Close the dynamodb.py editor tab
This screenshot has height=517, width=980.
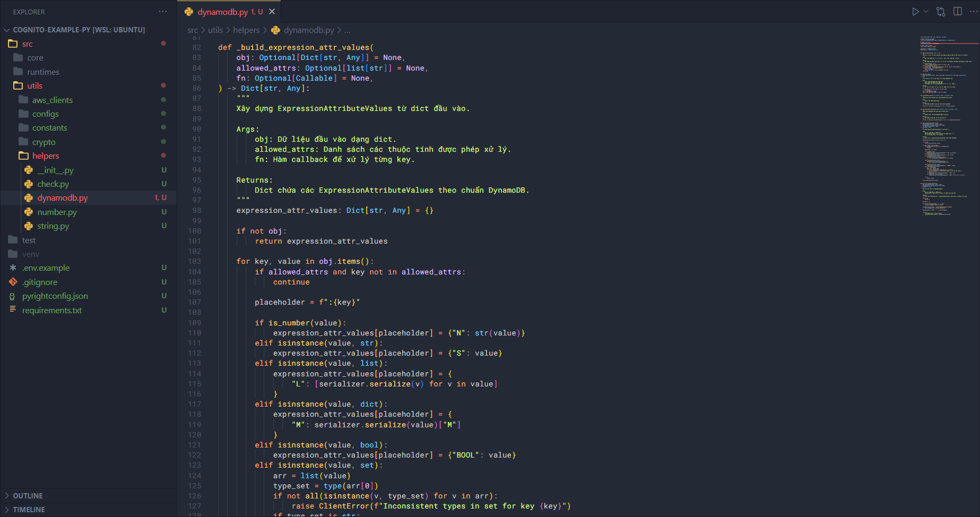272,12
